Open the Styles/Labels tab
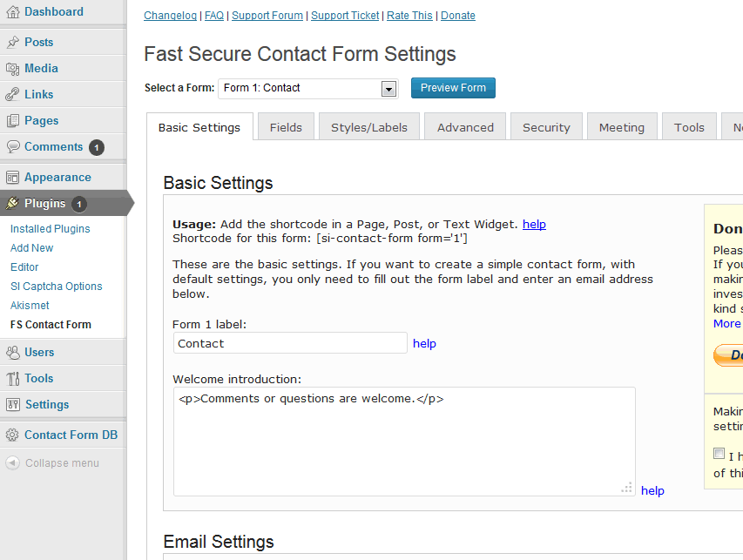This screenshot has height=560, width=743. pos(368,126)
